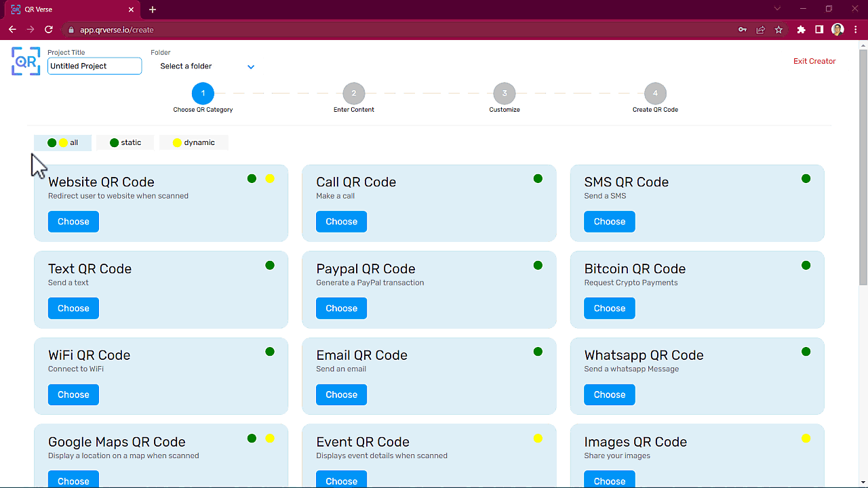Click green dot on Paypal QR Code card

[x=538, y=265]
